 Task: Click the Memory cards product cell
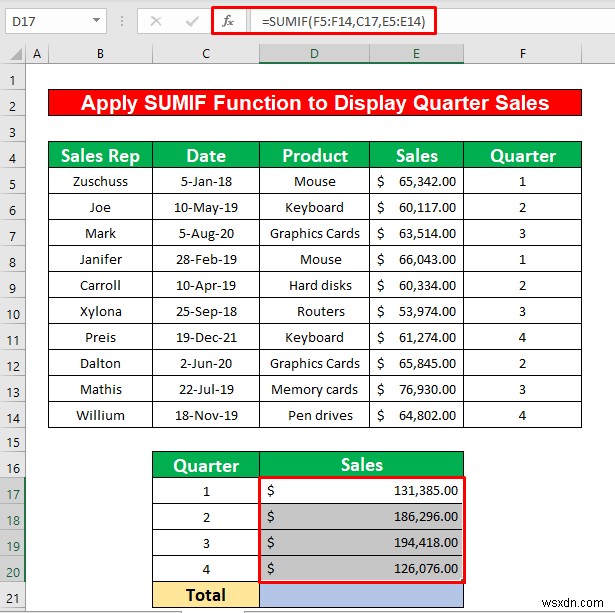314,389
